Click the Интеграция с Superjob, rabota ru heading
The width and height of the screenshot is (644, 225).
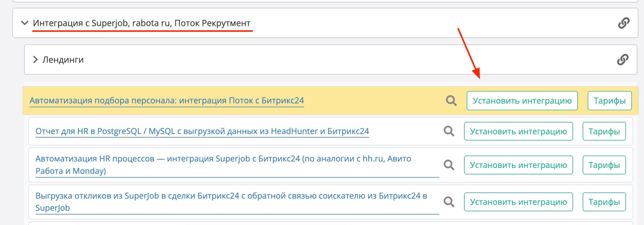(142, 23)
